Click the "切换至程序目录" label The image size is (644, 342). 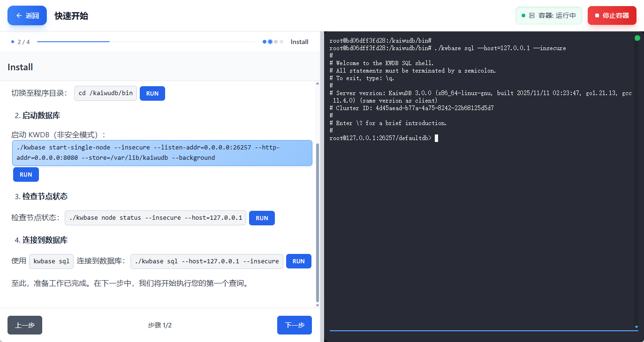click(39, 93)
